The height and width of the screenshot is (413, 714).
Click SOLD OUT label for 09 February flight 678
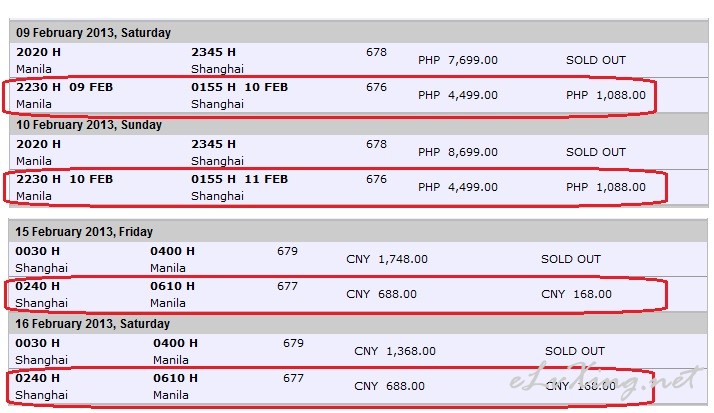click(x=596, y=60)
